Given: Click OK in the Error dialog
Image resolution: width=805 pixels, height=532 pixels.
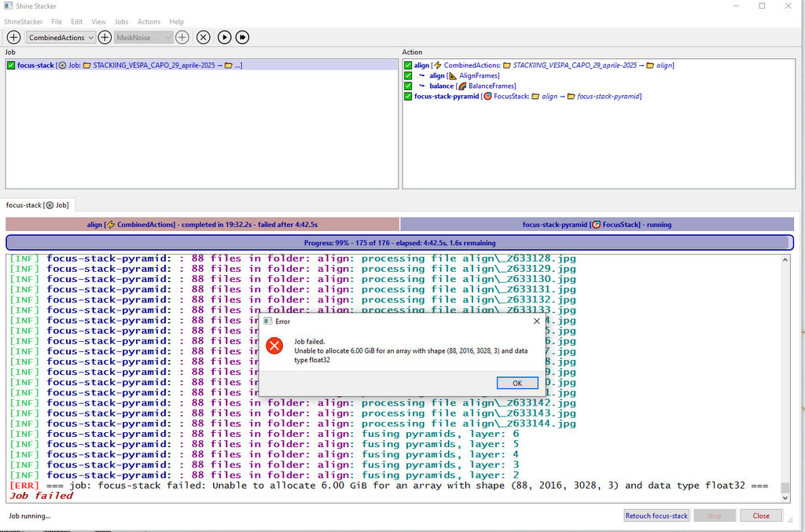Looking at the screenshot, I should coord(516,383).
